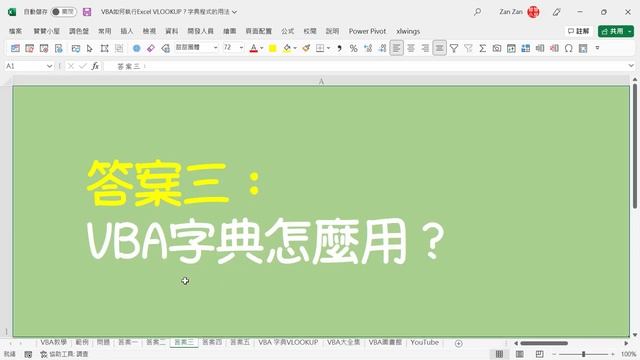Click decrease decimal icon
Image resolution: width=640 pixels, height=360 pixels.
coord(382,48)
